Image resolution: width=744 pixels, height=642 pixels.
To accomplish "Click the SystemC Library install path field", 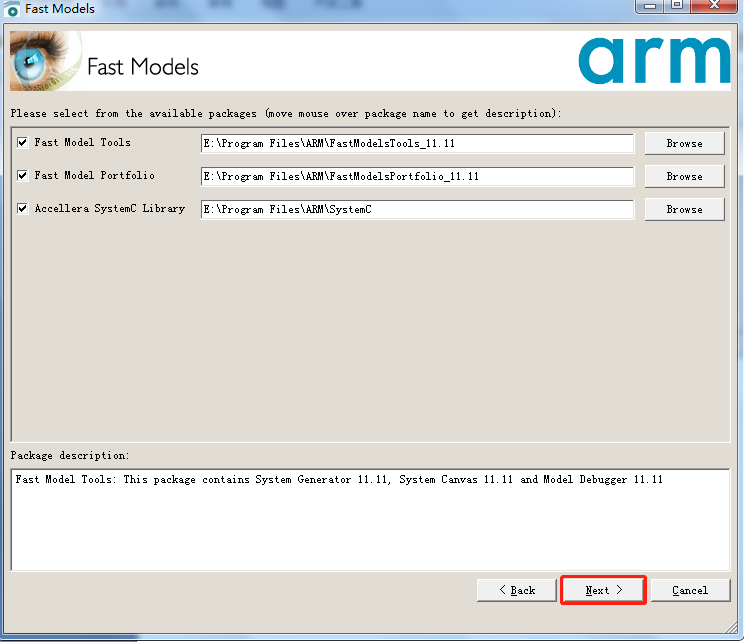I will click(417, 209).
